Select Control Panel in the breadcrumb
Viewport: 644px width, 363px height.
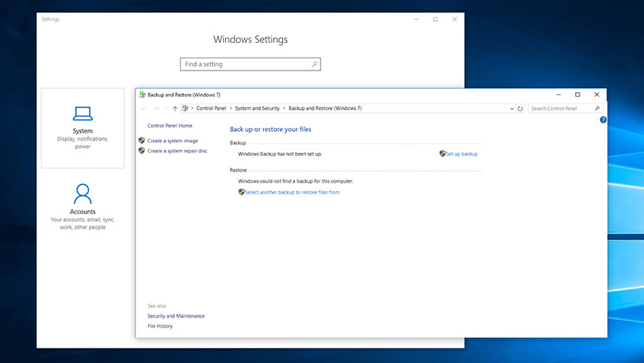click(x=211, y=108)
